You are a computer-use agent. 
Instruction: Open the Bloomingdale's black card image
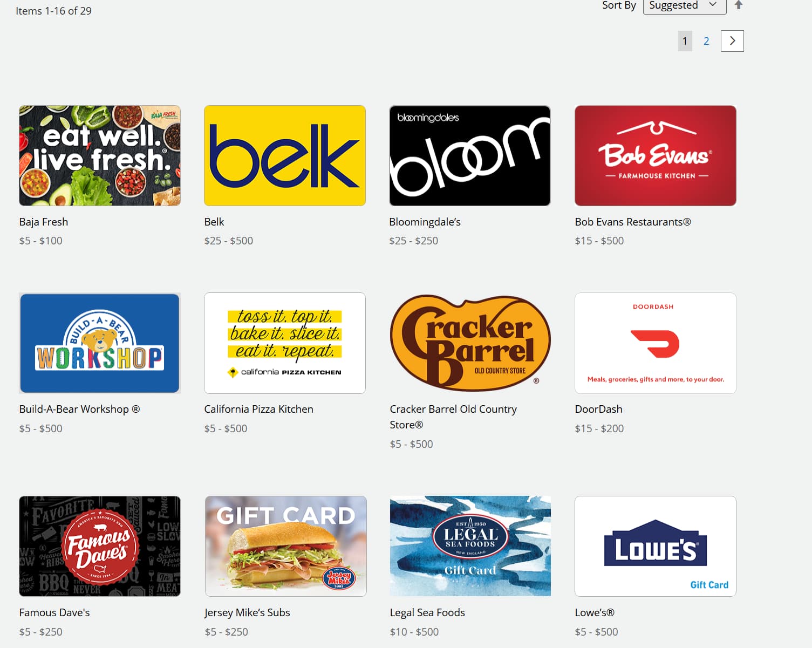pos(470,155)
